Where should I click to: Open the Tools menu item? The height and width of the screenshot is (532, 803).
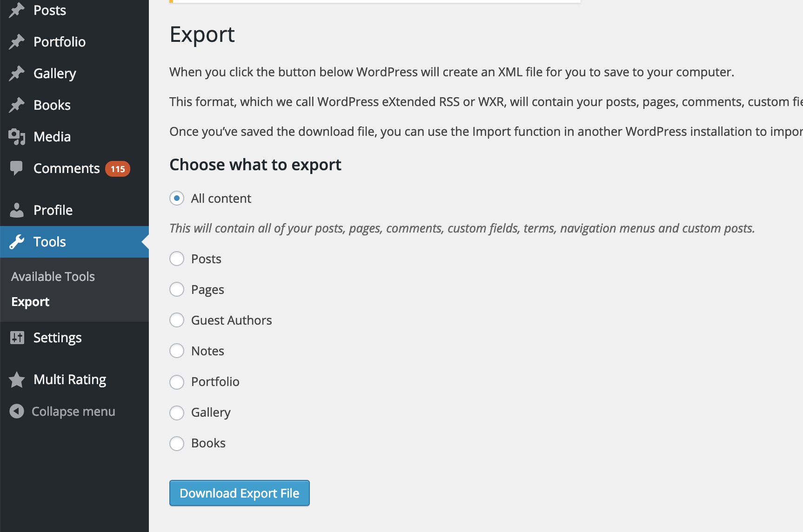click(74, 242)
